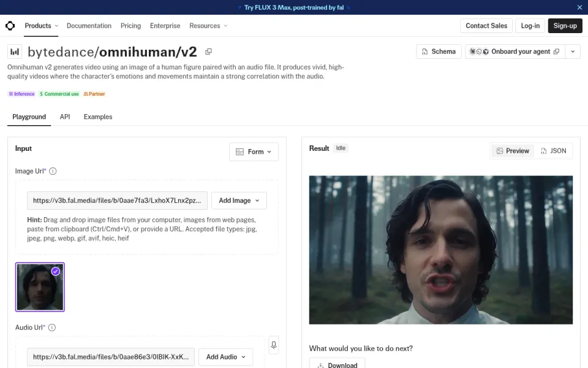Switch to the API tab

65,117
